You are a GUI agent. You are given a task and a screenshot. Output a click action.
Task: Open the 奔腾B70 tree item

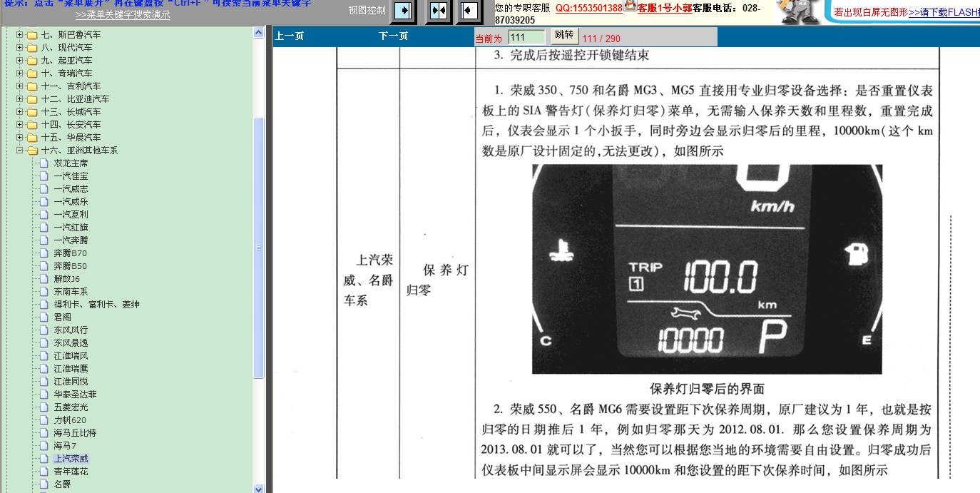pos(70,253)
